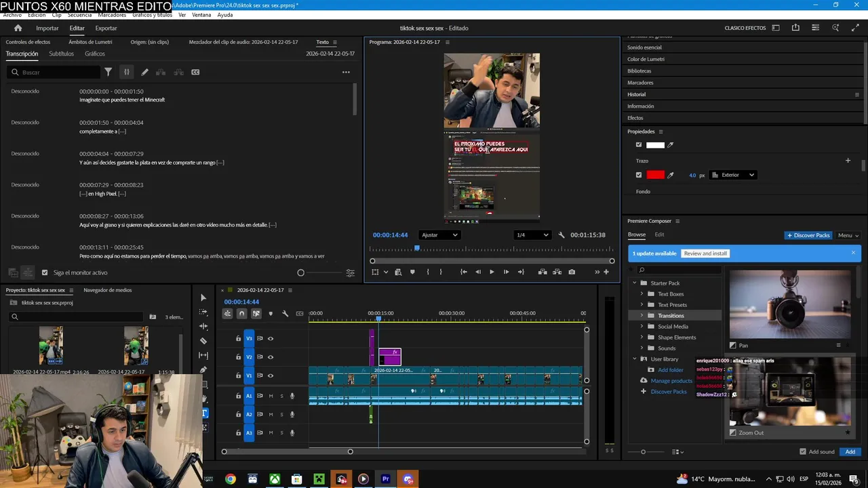
Task: Pick the white fill color swatch
Action: (x=655, y=145)
